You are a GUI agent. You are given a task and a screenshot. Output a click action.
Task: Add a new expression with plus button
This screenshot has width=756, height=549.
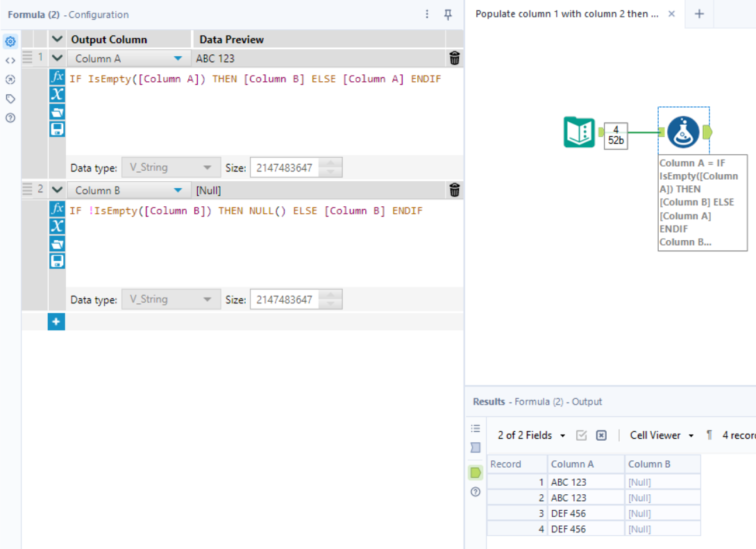click(x=56, y=322)
